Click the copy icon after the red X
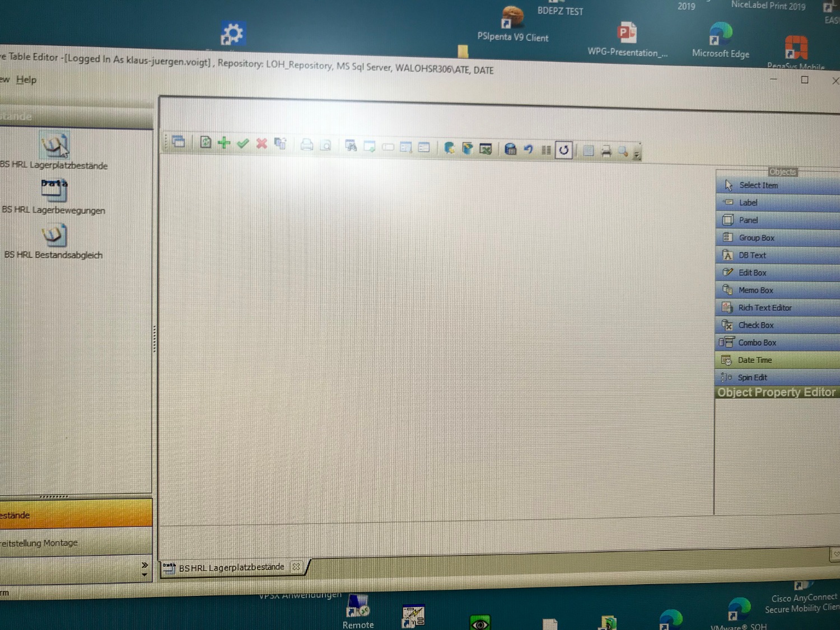 tap(280, 144)
